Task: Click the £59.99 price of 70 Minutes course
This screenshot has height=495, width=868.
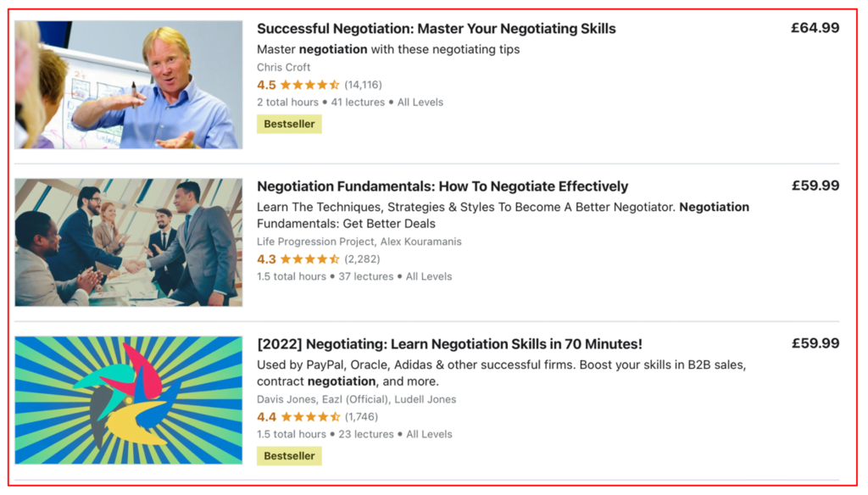Action: click(815, 343)
